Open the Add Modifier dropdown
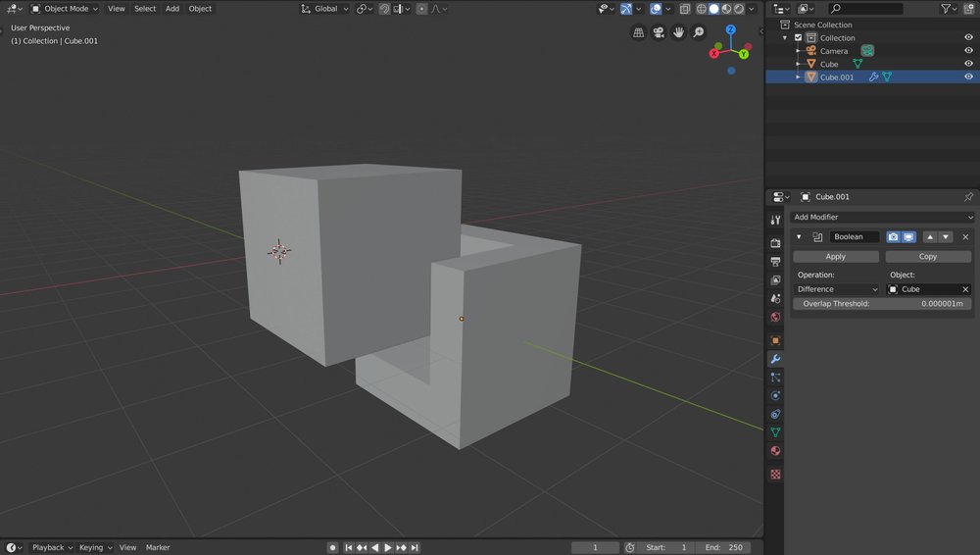The height and width of the screenshot is (555, 980). coord(882,217)
